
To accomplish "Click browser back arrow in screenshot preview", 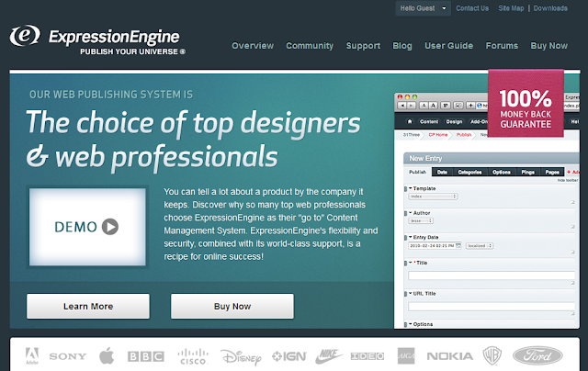I will tap(402, 106).
